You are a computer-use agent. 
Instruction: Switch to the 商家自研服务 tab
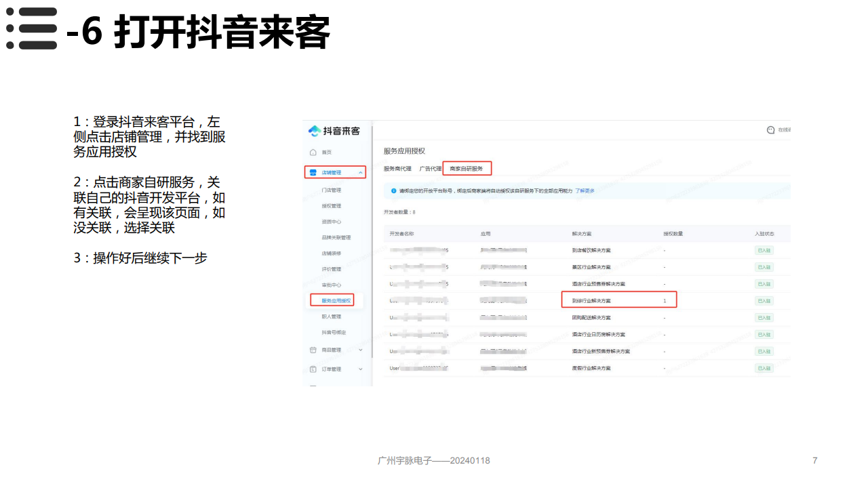467,169
